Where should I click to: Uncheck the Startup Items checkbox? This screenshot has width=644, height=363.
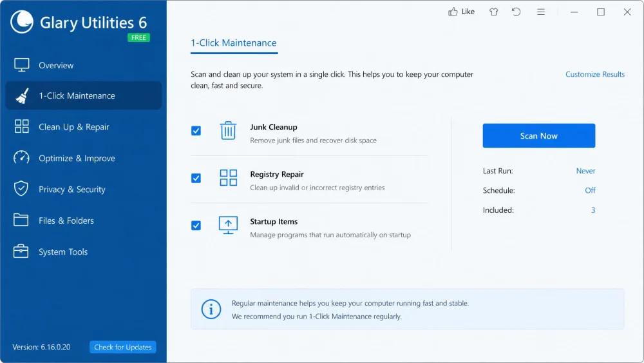pos(196,225)
